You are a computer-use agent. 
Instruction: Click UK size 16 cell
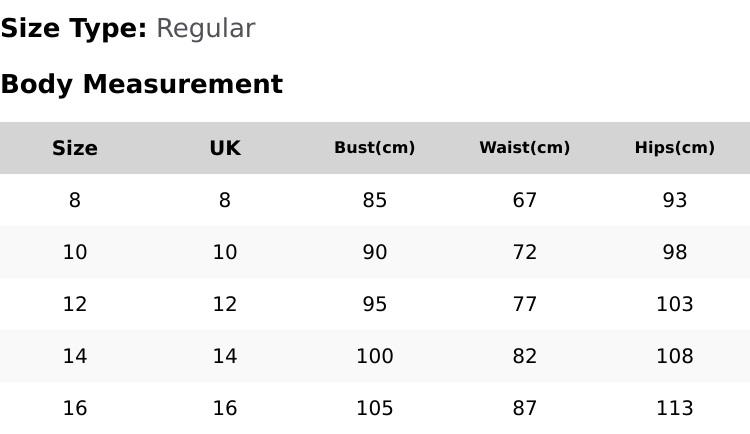click(x=225, y=409)
